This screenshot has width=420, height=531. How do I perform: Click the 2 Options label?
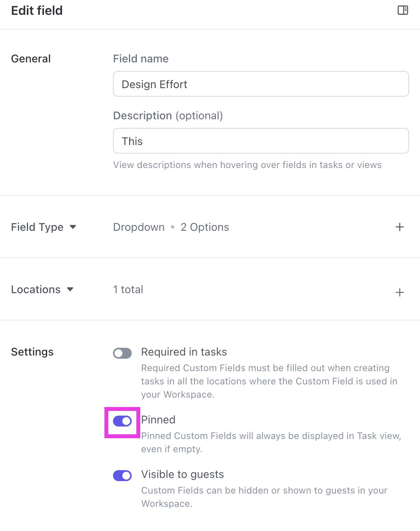pyautogui.click(x=205, y=227)
